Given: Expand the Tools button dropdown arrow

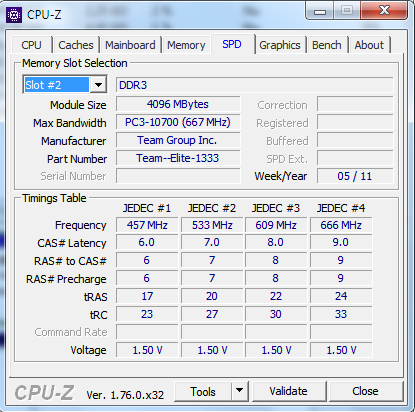Looking at the screenshot, I should (240, 391).
